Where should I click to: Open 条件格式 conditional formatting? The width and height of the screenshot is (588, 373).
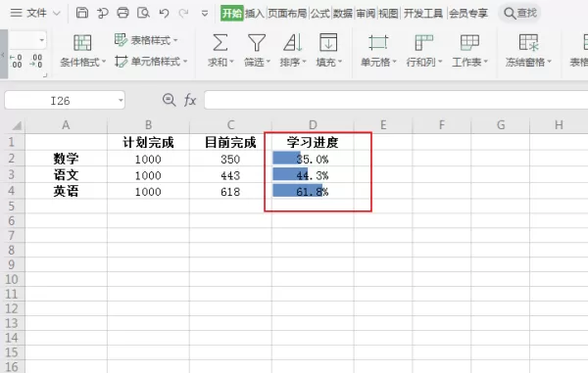tap(82, 51)
